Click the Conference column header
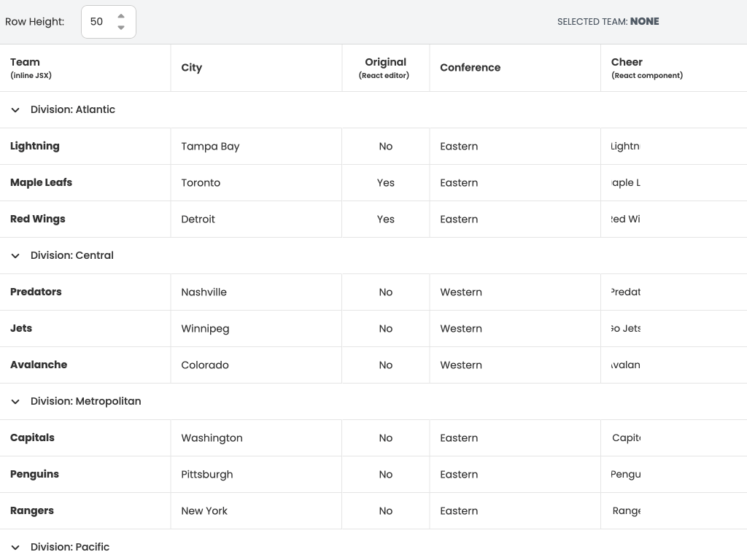 (x=471, y=68)
